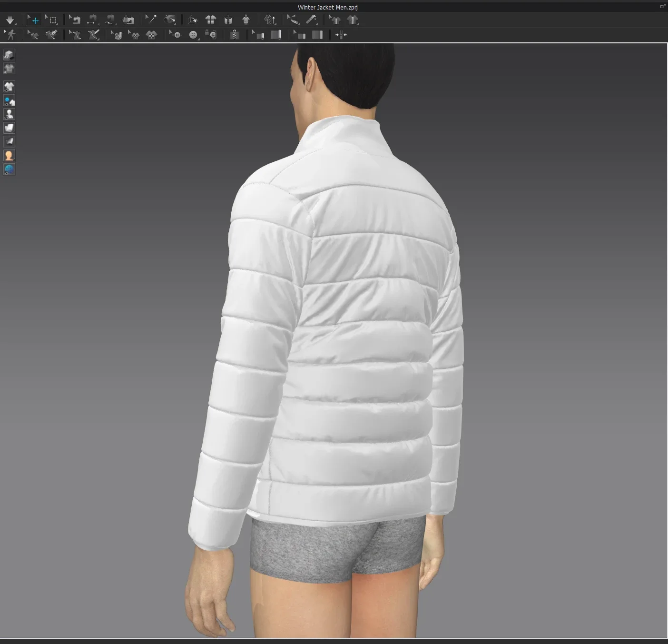Toggle the garment quality shirt icon
The image size is (668, 644).
[9, 69]
